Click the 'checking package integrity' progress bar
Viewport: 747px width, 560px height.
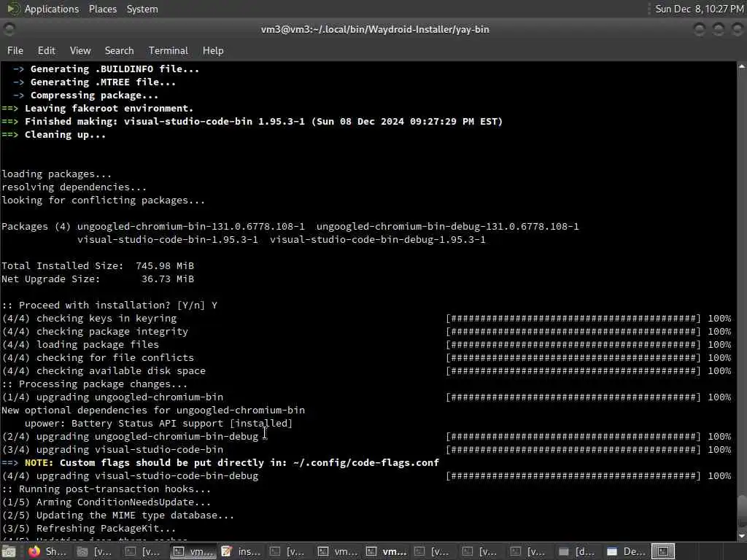(573, 332)
